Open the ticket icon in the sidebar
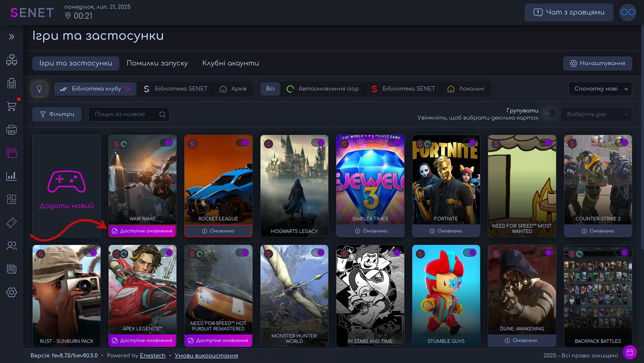This screenshot has width=644, height=363. (x=12, y=223)
